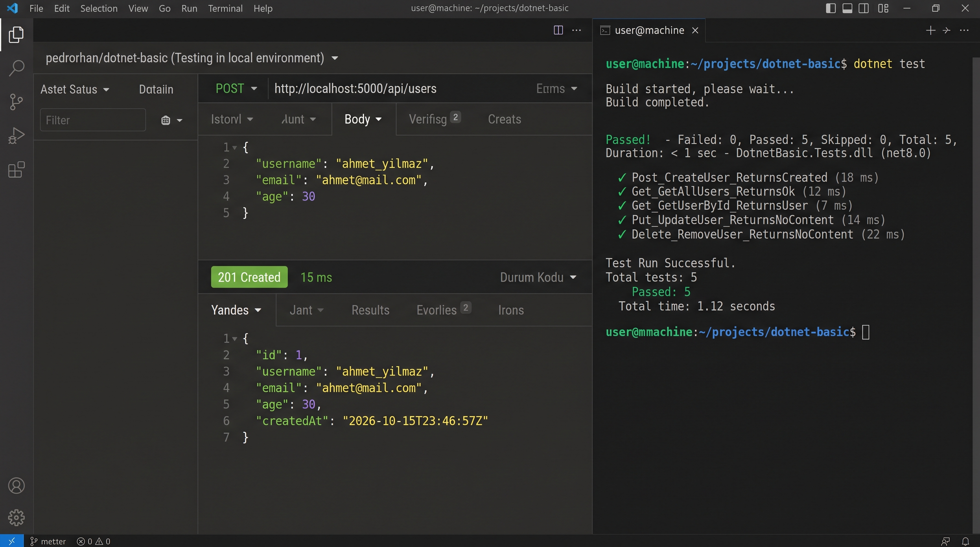
Task: Open terminal panel more actions ellipsis
Action: click(x=964, y=30)
